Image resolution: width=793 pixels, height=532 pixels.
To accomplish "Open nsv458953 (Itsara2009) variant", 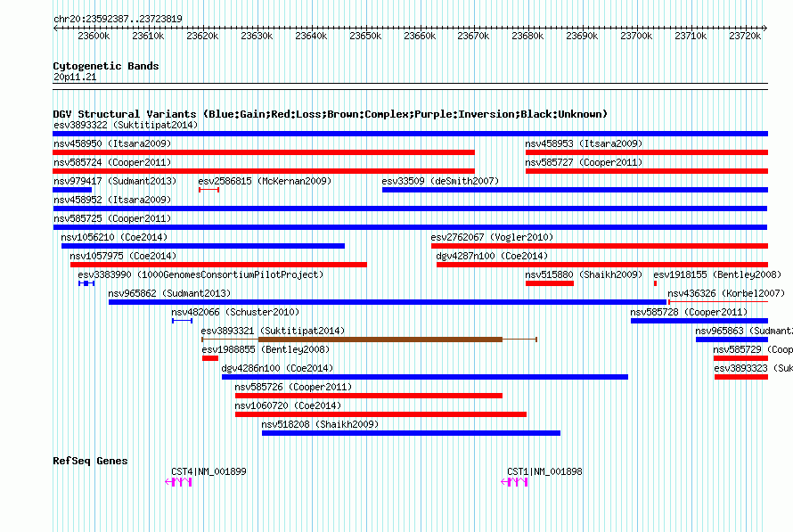I will point(584,143).
